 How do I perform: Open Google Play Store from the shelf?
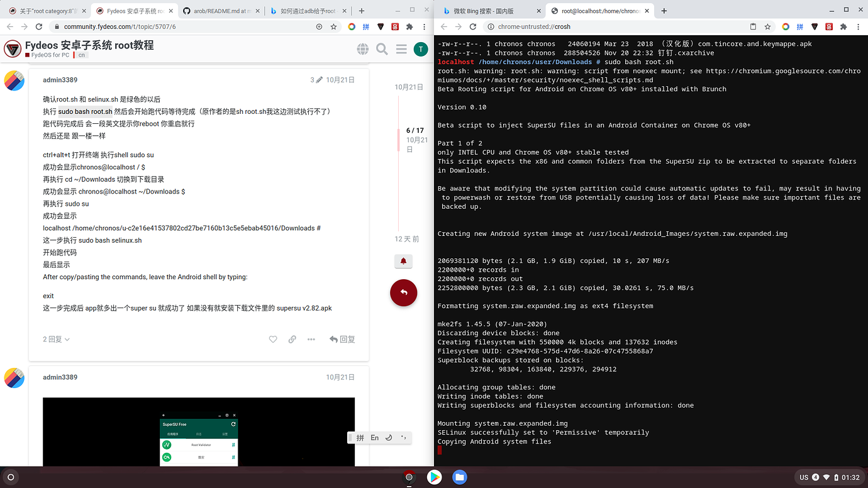435,477
